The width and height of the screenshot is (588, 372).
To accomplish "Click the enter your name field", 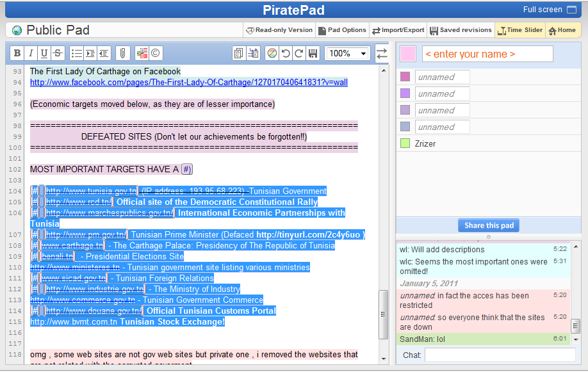I will pyautogui.click(x=487, y=54).
